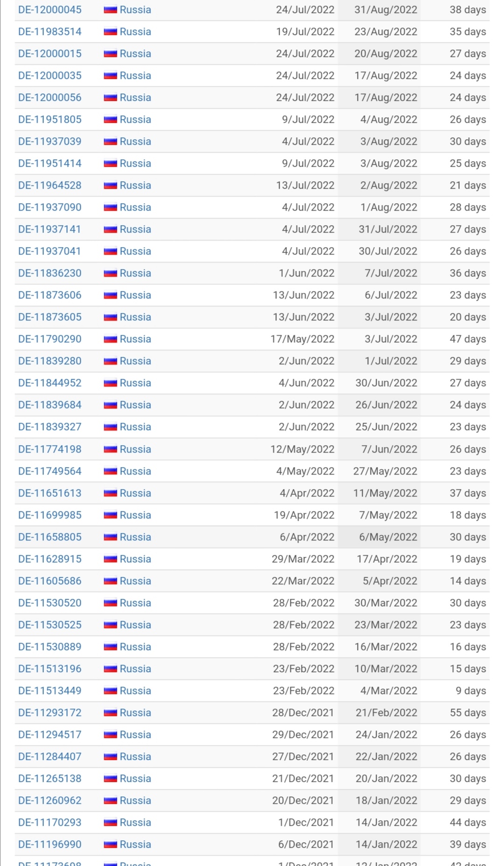Open tracking link DE-11513449
Image resolution: width=504 pixels, height=866 pixels.
[49, 691]
